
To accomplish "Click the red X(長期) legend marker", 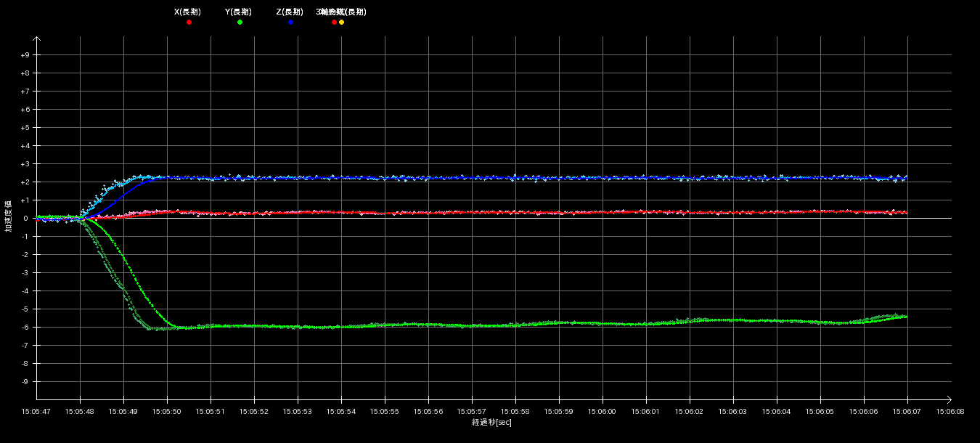I will pos(189,23).
